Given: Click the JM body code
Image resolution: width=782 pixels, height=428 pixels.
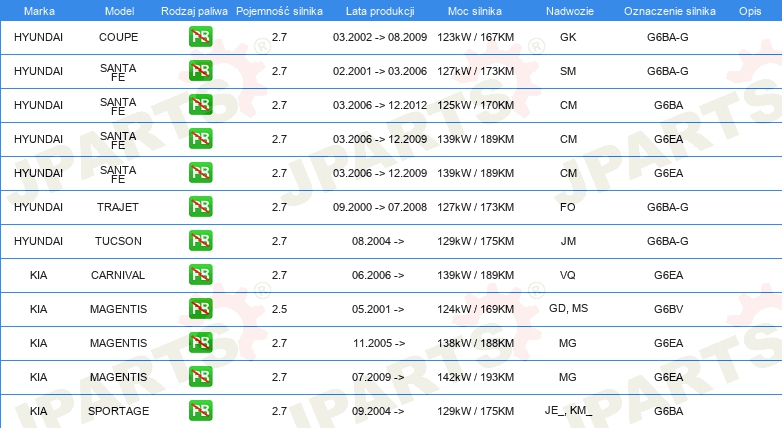Looking at the screenshot, I should pos(568,241).
